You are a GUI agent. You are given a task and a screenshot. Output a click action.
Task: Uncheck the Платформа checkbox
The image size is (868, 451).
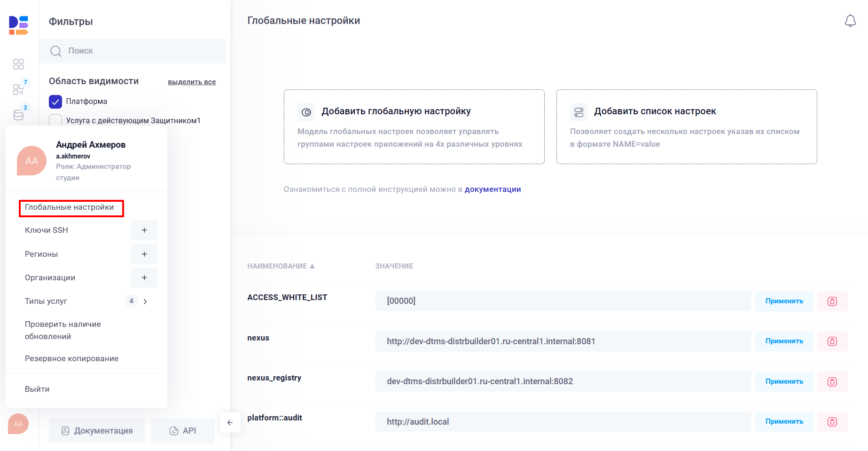point(55,102)
